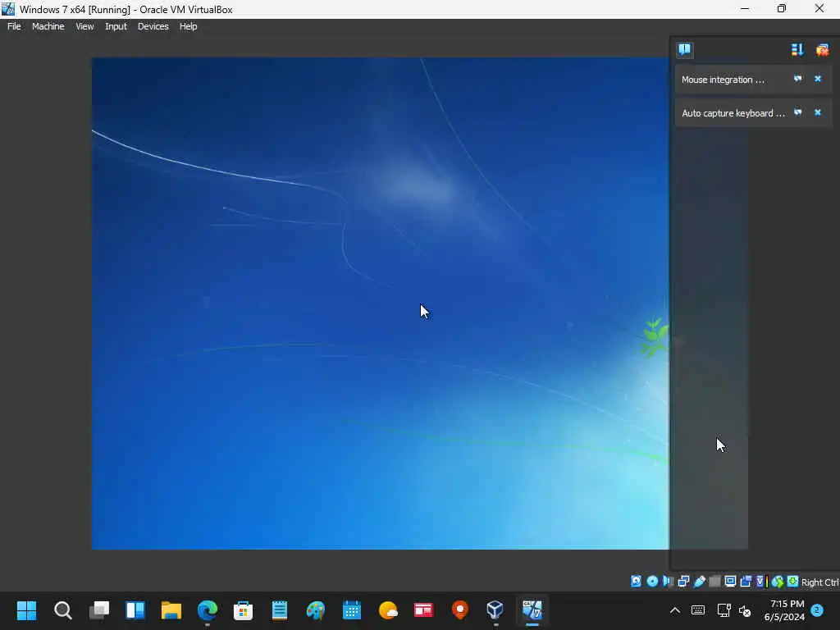Open the touch keyboard tray icon
This screenshot has height=630, width=840.
698,610
